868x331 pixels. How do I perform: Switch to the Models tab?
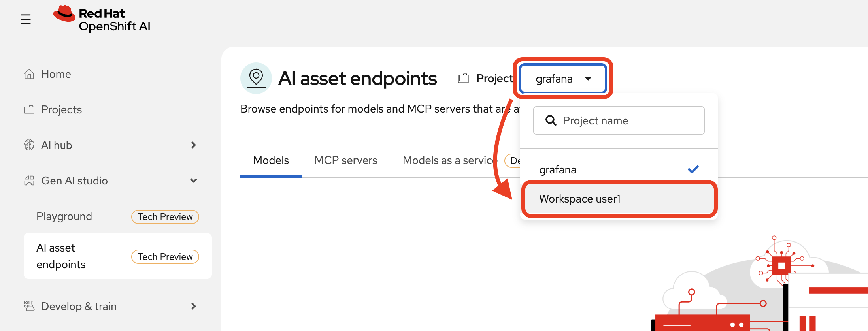[271, 160]
